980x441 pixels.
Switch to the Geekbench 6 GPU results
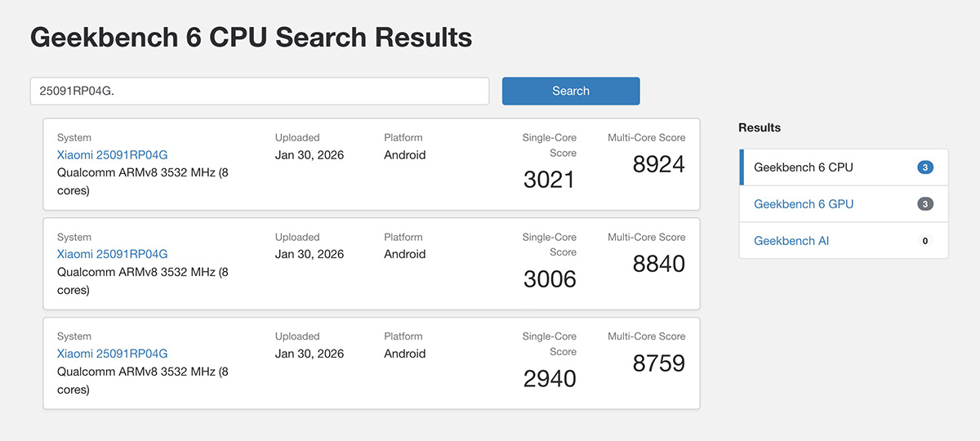coord(803,204)
